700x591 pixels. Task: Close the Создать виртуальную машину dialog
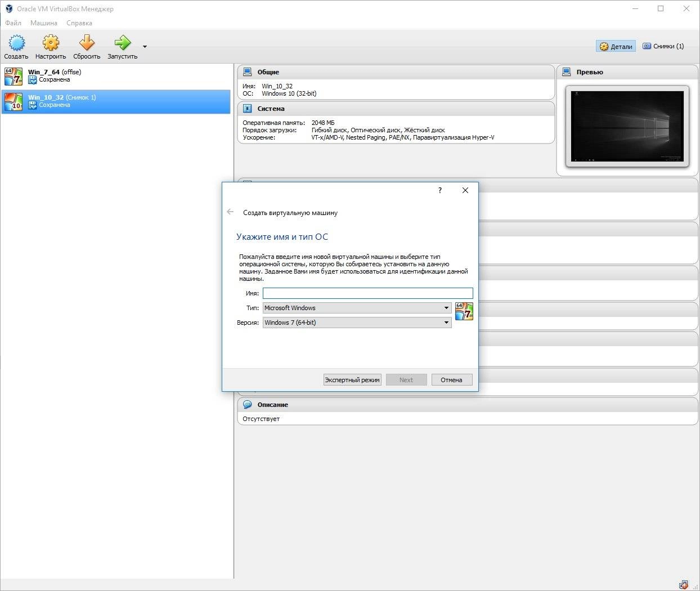pyautogui.click(x=465, y=190)
